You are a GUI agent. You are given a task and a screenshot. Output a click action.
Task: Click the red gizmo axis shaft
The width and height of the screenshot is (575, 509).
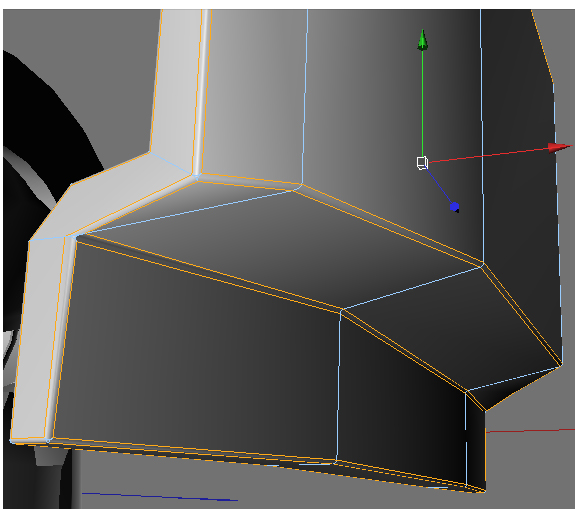point(489,155)
